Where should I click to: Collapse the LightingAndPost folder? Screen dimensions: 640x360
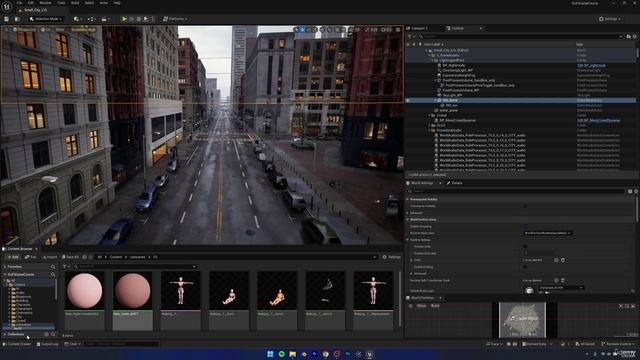click(x=433, y=60)
